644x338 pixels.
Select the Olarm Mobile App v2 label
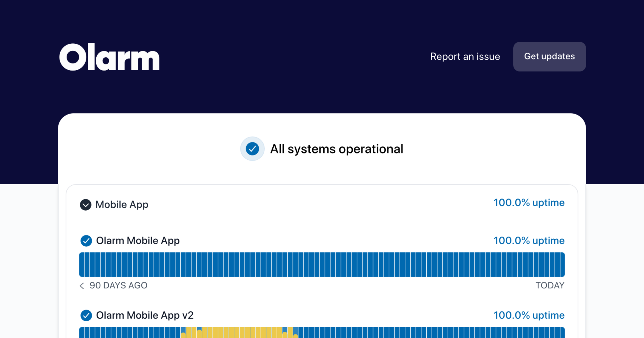pos(145,315)
